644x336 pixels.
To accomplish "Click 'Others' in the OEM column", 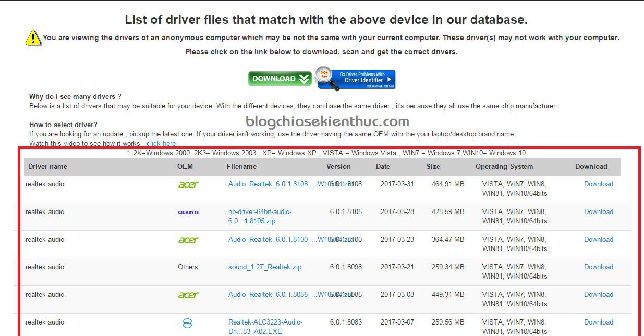I will tap(188, 267).
